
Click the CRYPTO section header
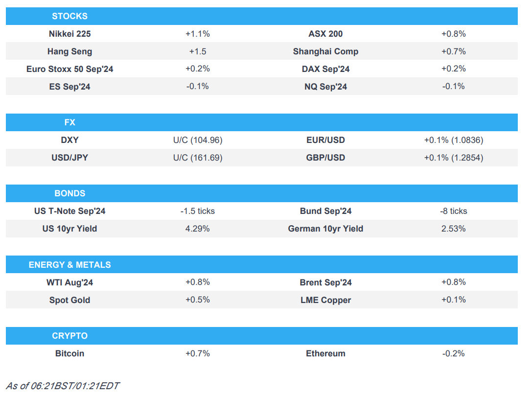click(69, 336)
